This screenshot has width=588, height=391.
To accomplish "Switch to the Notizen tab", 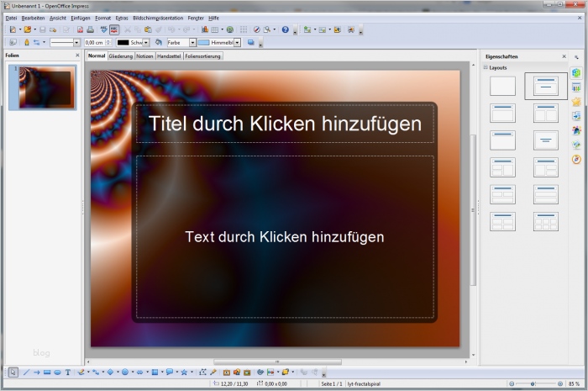I will point(144,55).
